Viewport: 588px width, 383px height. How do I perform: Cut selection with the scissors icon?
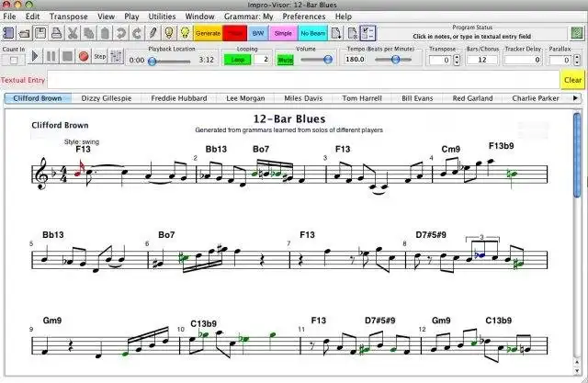point(73,33)
